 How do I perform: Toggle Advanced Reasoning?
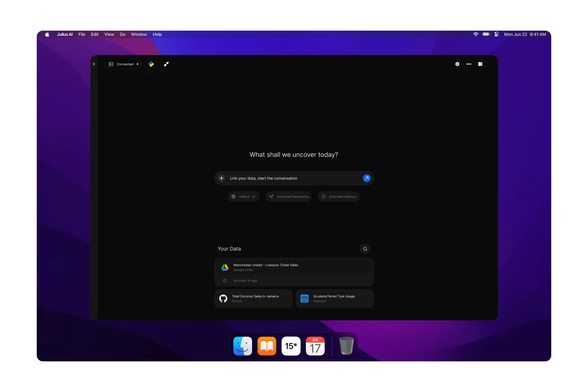pos(289,197)
